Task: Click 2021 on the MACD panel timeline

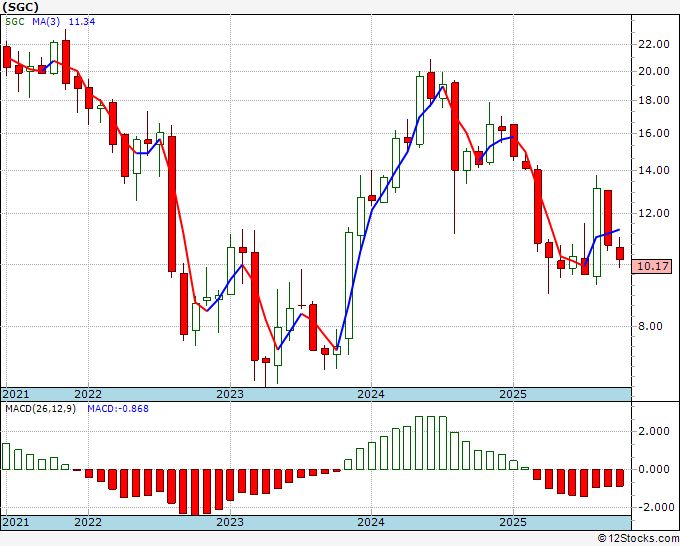Action: [16, 522]
